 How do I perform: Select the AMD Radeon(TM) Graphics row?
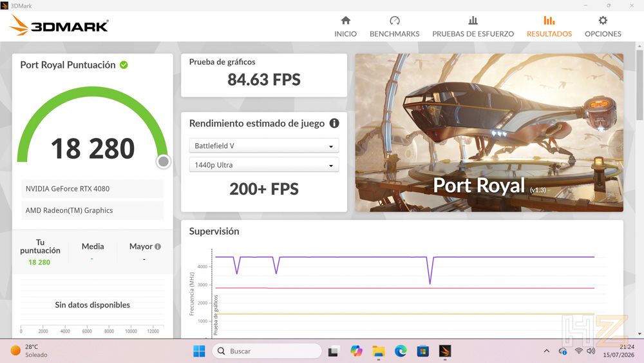coord(92,210)
